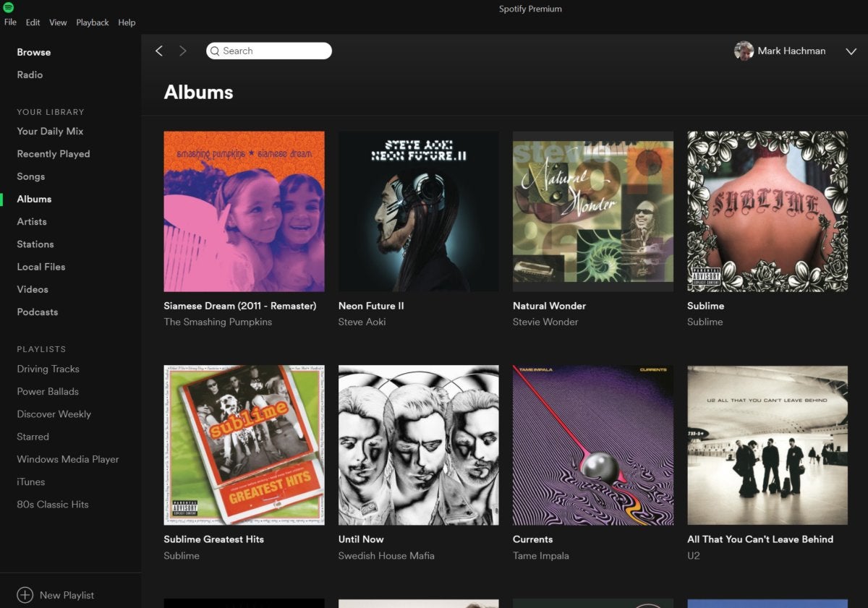Open the Help menu
868x608 pixels.
(x=127, y=22)
